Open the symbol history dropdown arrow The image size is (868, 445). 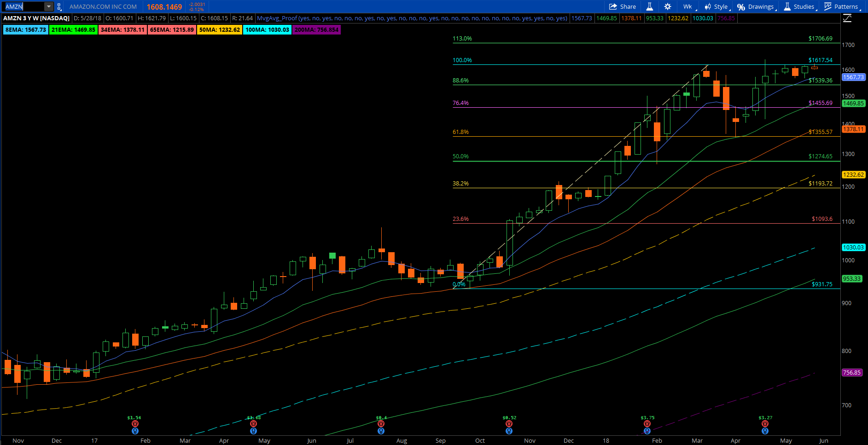(x=49, y=6)
